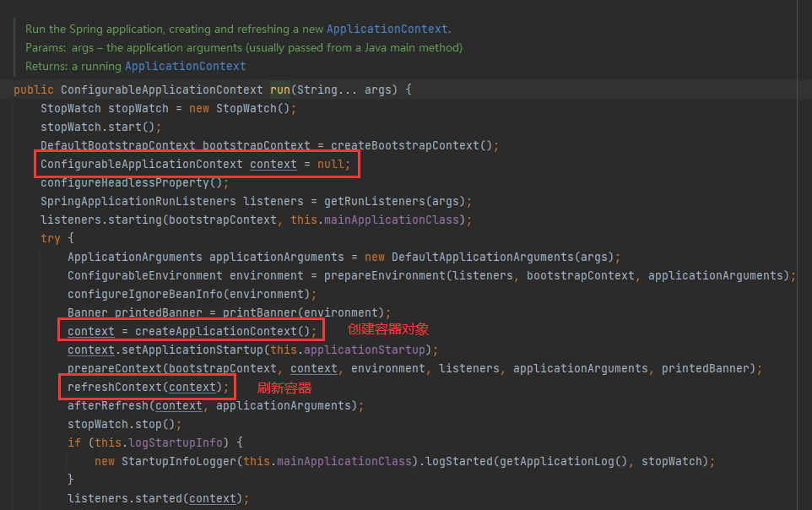
Task: Click the configureHeadlessProperty() call
Action: click(x=131, y=183)
